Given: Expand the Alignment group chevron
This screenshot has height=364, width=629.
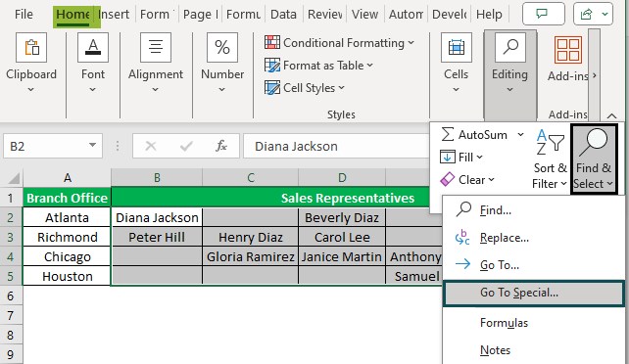Looking at the screenshot, I should [155, 89].
